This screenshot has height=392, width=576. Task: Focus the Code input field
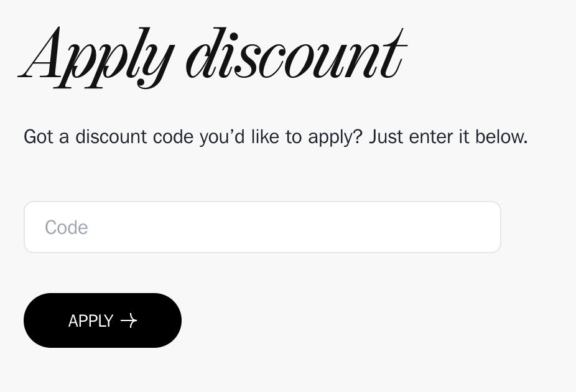(262, 227)
